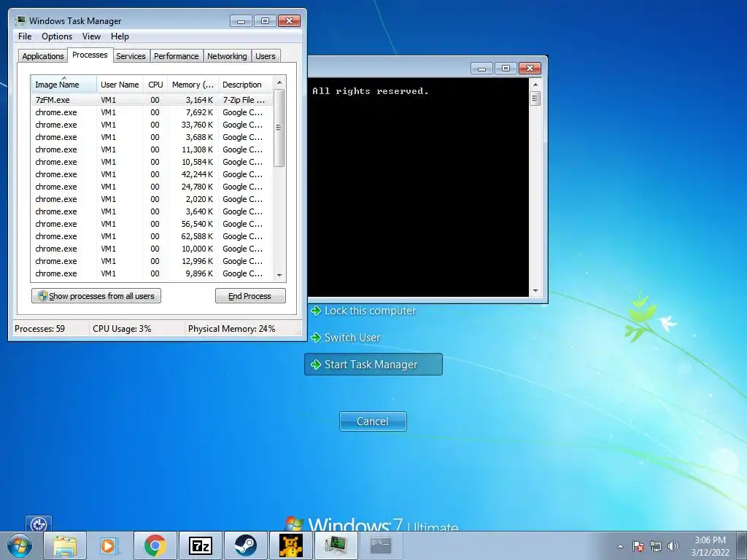The image size is (747, 560).
Task: Open network status tray icon
Action: coord(656,546)
